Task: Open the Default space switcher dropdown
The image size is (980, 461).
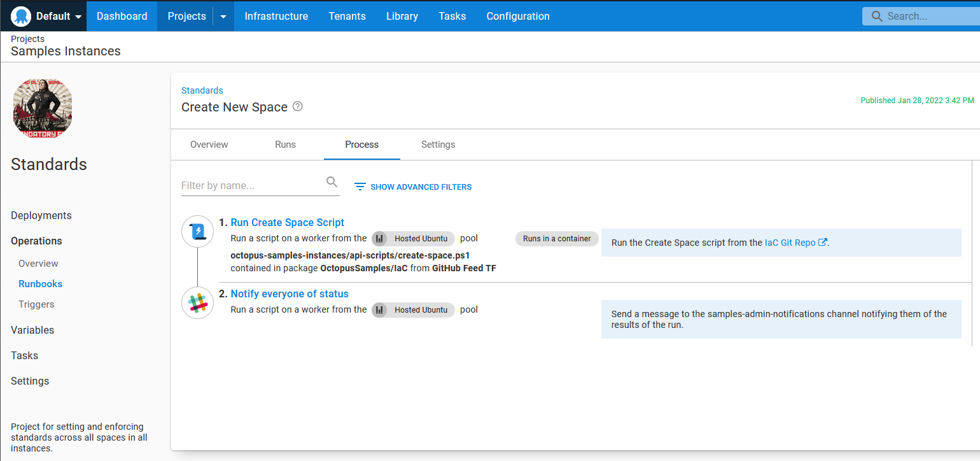Action: click(54, 16)
